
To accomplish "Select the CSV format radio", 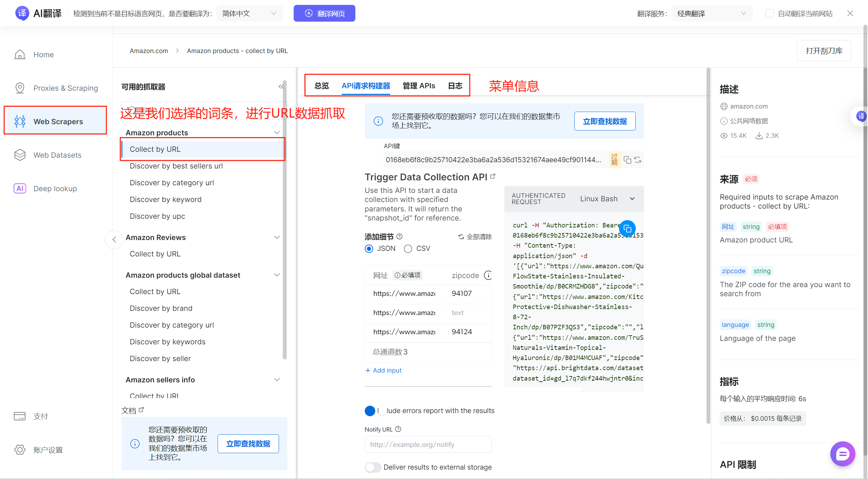I will pos(408,248).
